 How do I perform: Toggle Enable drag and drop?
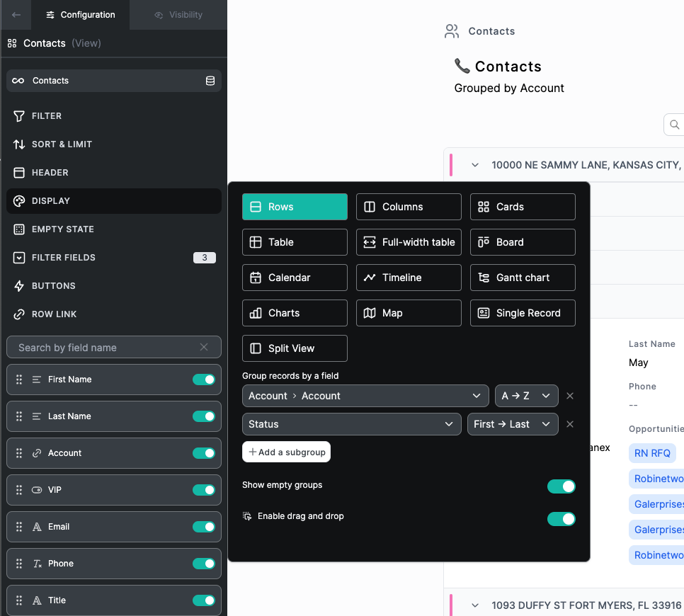pos(562,519)
